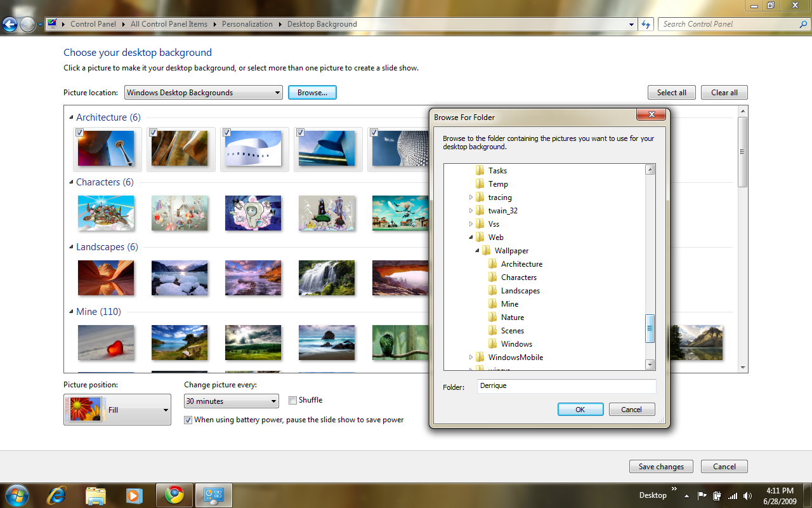
Task: Click the Windows Start orb
Action: point(16,495)
